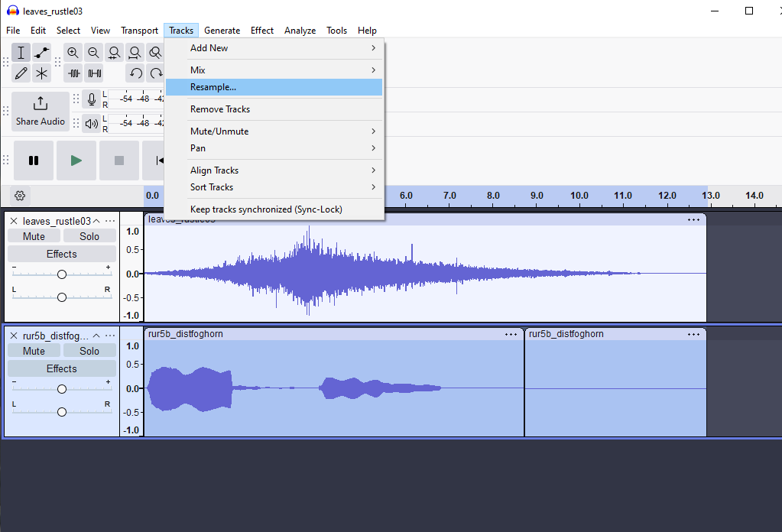Click the Undo arrow icon
Screen dimensions: 782x532
[x=135, y=74]
